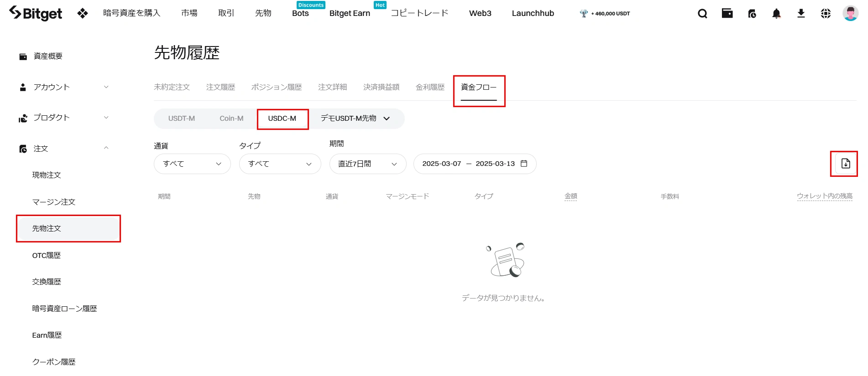Switch to the Coin-M segment
Screen dimensions: 868x376
(x=231, y=118)
